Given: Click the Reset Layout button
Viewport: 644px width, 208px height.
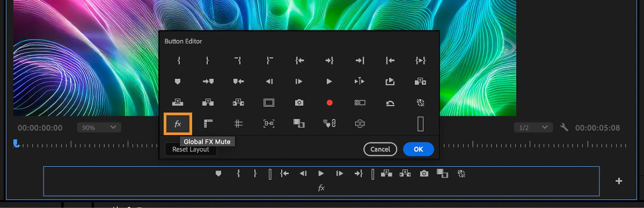Looking at the screenshot, I should (191, 150).
